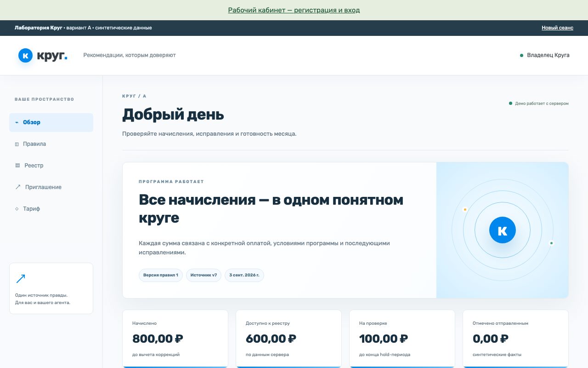This screenshot has height=368, width=588.
Task: Click the blue К logo icon
Action: [x=25, y=55]
